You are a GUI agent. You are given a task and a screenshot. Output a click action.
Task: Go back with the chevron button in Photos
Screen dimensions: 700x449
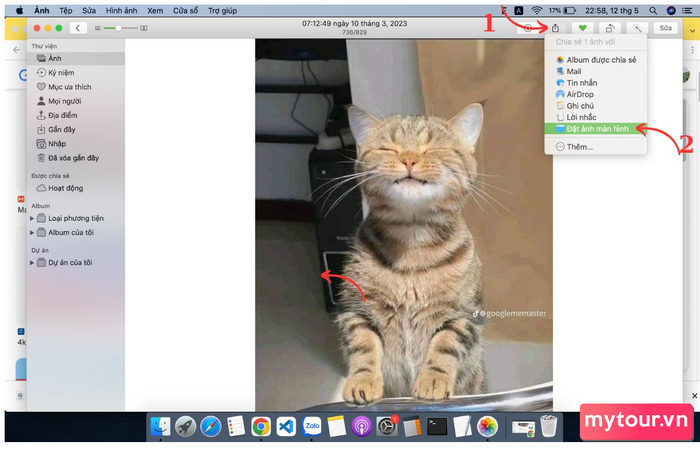click(x=78, y=28)
